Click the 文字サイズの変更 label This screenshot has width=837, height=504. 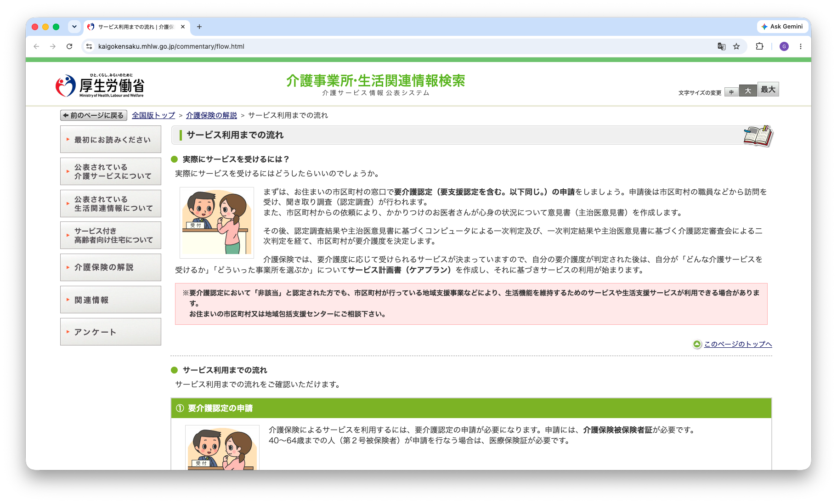click(700, 93)
